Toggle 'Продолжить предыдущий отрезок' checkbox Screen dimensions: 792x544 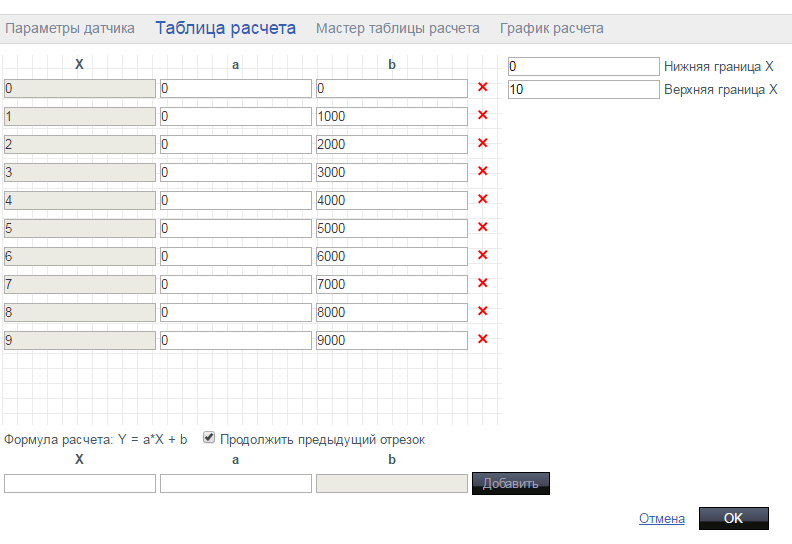click(209, 438)
